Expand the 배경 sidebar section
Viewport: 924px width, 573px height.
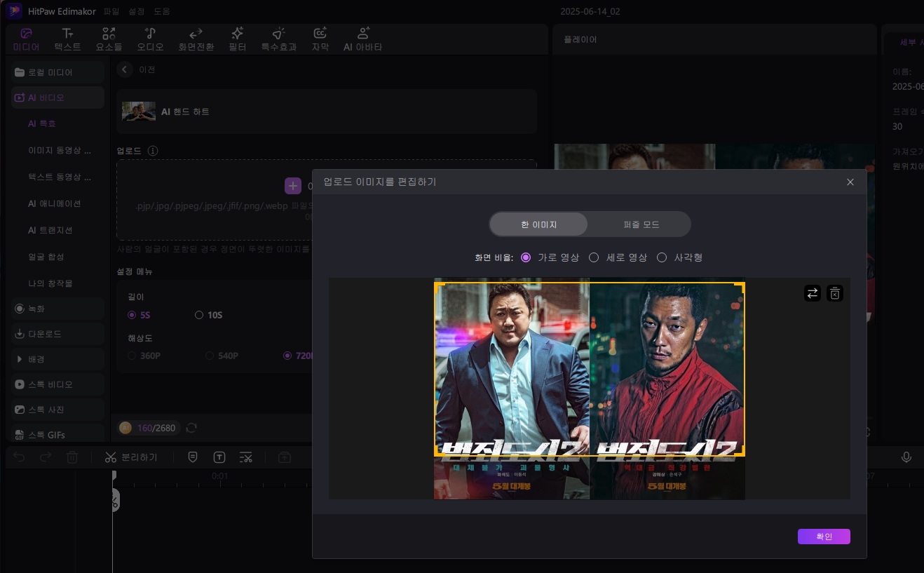57,359
